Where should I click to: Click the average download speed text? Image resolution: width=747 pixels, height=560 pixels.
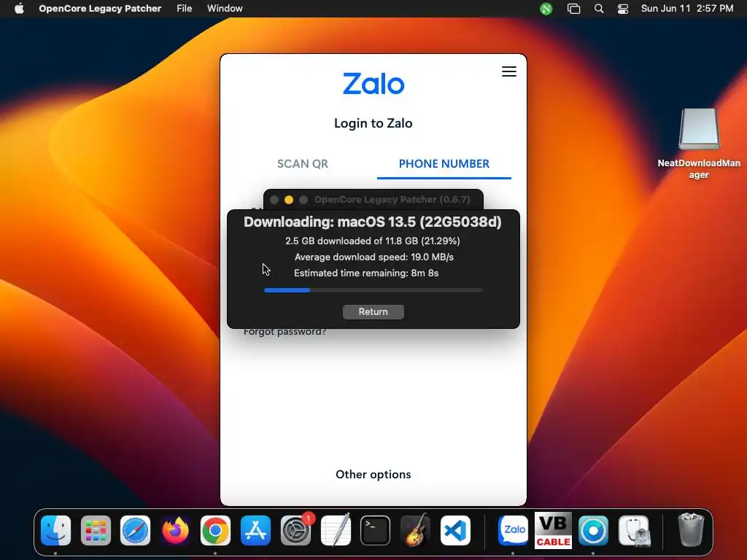pyautogui.click(x=374, y=257)
